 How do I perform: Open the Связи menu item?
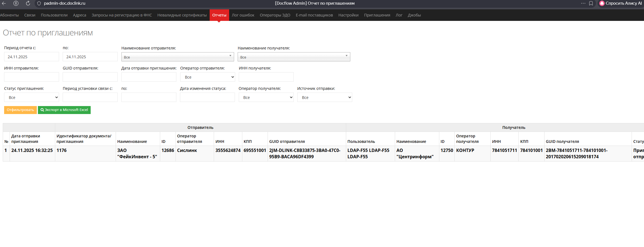coord(30,15)
